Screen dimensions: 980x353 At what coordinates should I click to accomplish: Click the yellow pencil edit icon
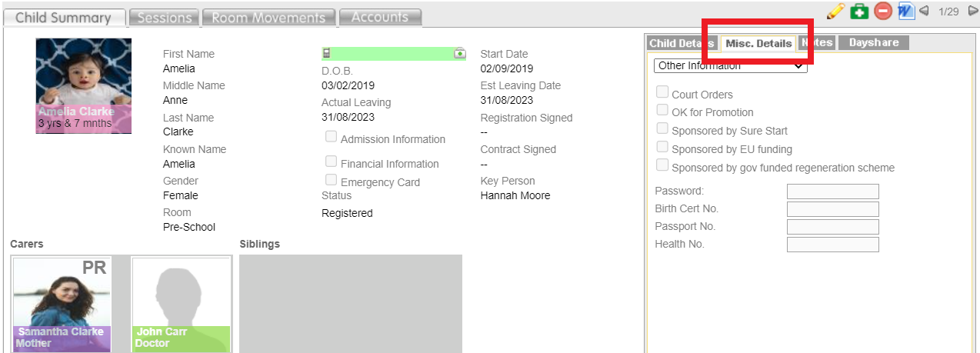(x=835, y=11)
